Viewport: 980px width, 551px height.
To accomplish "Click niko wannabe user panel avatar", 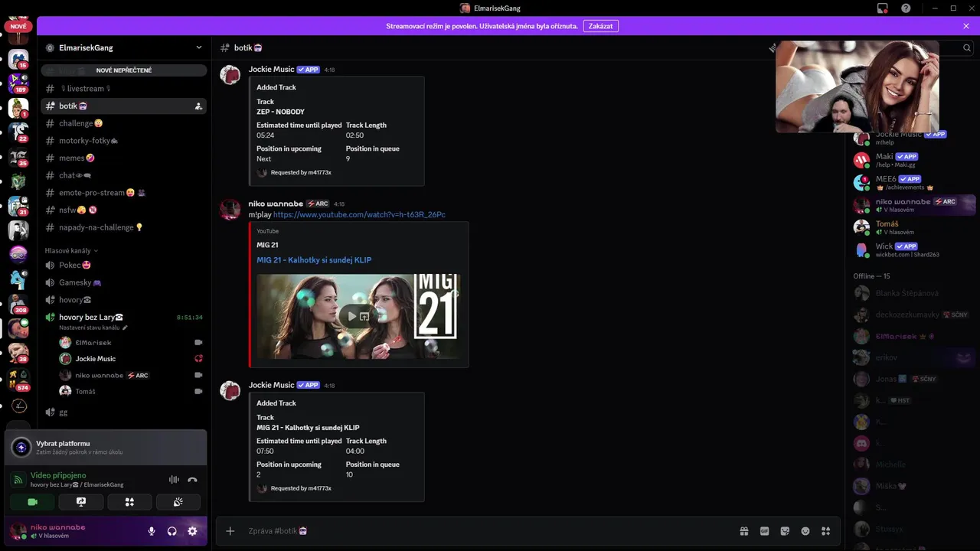I will pos(18,530).
